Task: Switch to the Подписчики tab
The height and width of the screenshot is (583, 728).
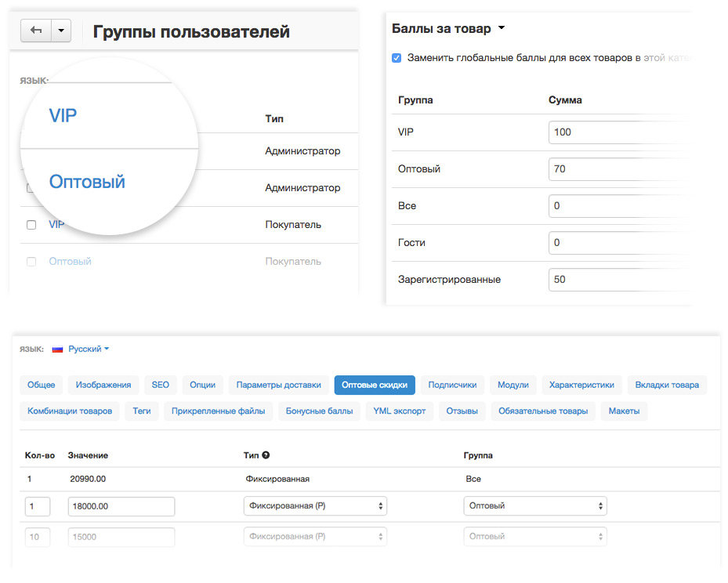Action: point(452,385)
